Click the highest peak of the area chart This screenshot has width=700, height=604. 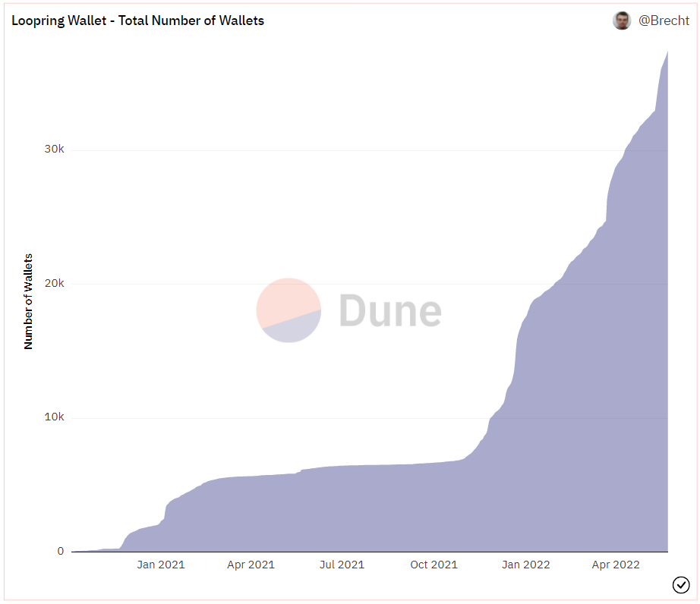[x=667, y=53]
